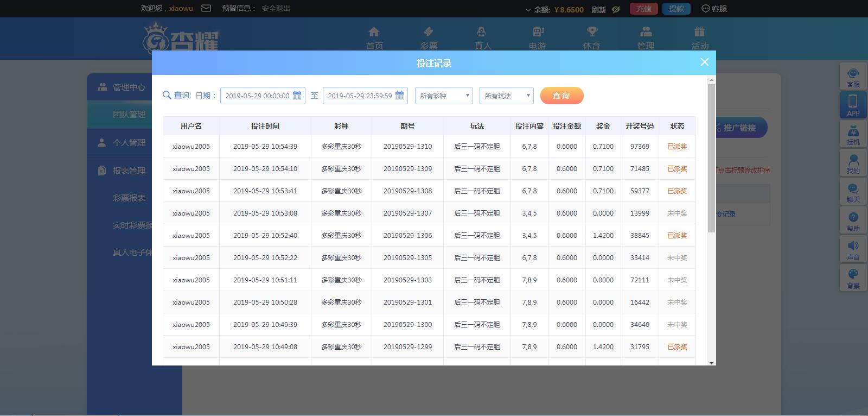This screenshot has height=416, width=868.
Task: Open the mail envelope icon beside xiaowu
Action: (x=206, y=8)
